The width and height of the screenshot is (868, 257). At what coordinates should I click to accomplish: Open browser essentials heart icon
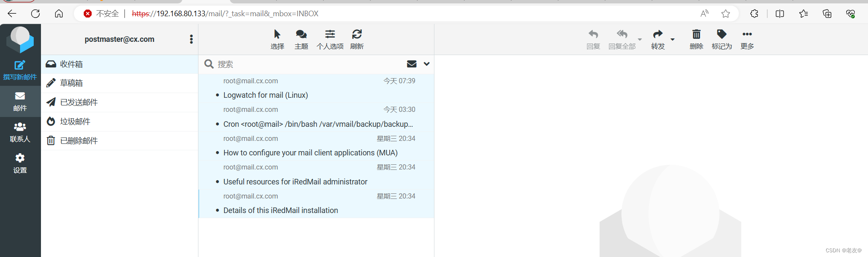(x=851, y=14)
